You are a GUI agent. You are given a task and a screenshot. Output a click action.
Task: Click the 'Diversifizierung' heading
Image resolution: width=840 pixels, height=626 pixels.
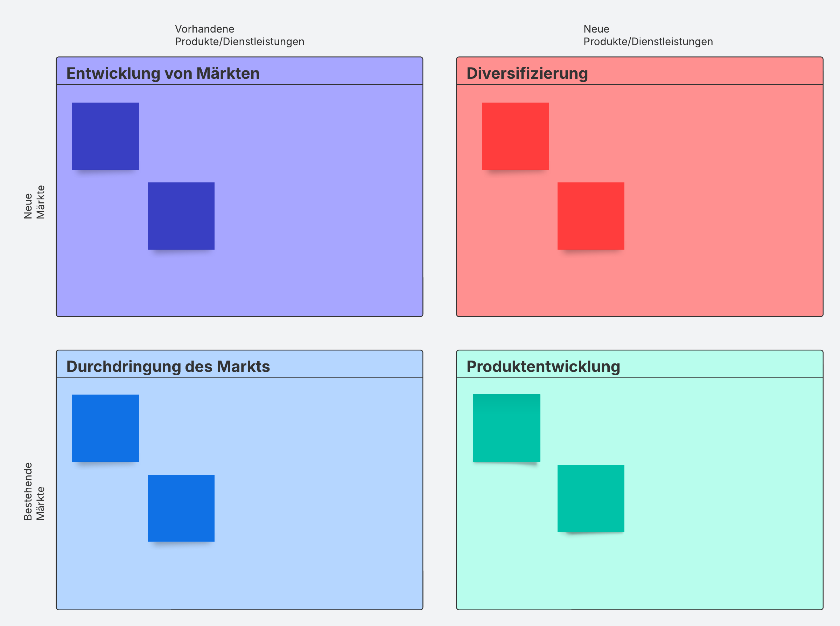[527, 73]
